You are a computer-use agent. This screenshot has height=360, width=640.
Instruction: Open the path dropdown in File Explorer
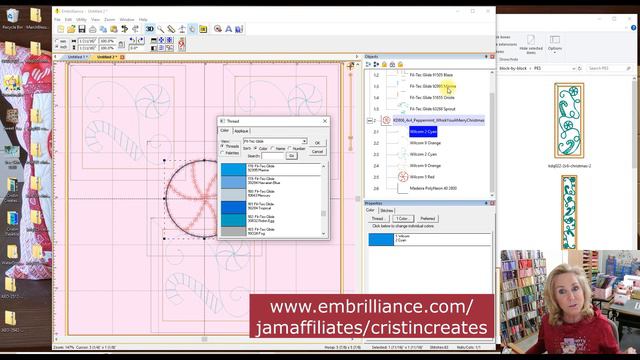pos(573,69)
